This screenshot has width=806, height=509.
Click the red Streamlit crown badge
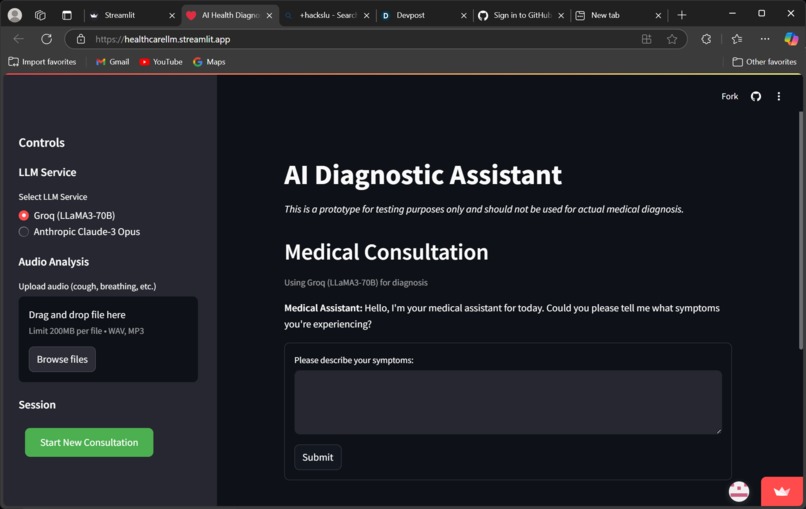pyautogui.click(x=782, y=492)
